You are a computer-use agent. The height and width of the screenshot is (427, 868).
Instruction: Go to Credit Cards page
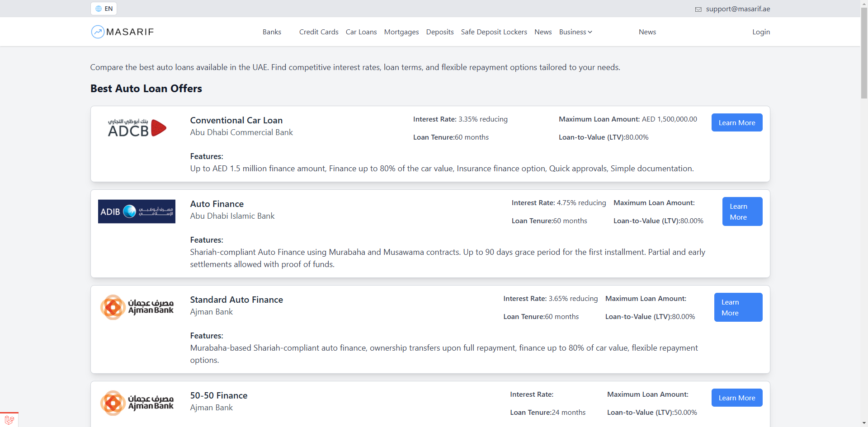(x=319, y=32)
